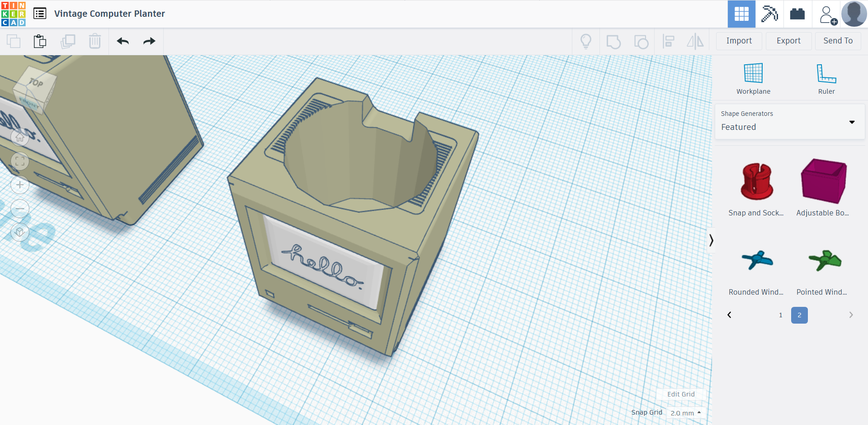Click the Fit all in view icon
This screenshot has height=425, width=868.
point(20,161)
